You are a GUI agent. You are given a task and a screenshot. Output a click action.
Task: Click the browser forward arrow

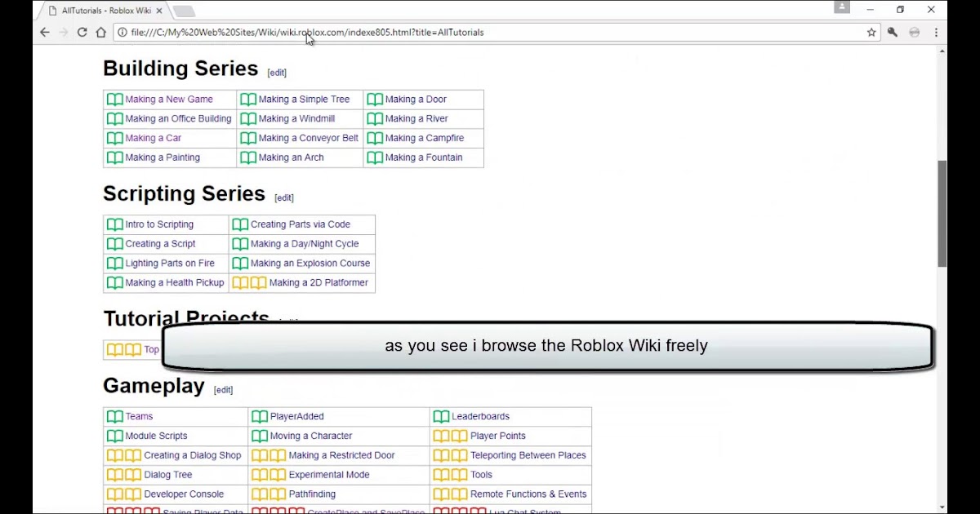pos(64,33)
